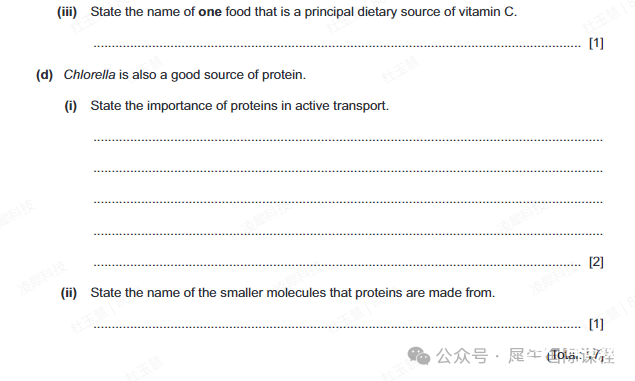Click the answer line for vitamin C food

(x=337, y=46)
